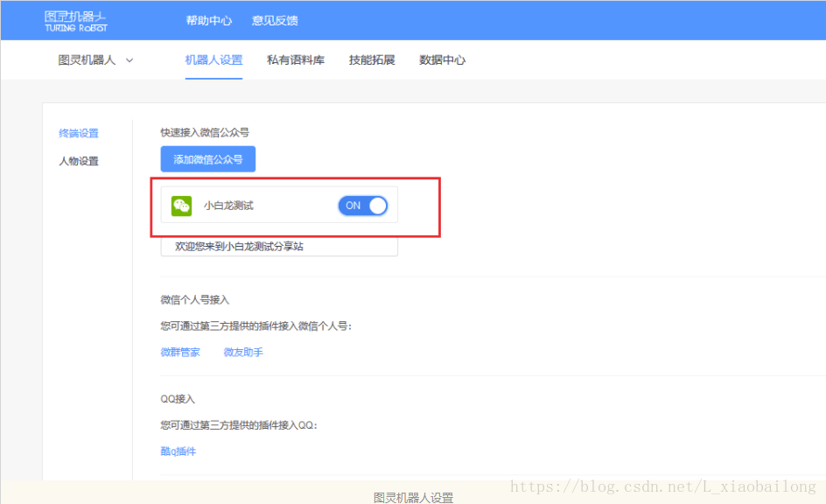Click the 小白龙测试 account name
This screenshot has width=826, height=504.
pyautogui.click(x=228, y=206)
